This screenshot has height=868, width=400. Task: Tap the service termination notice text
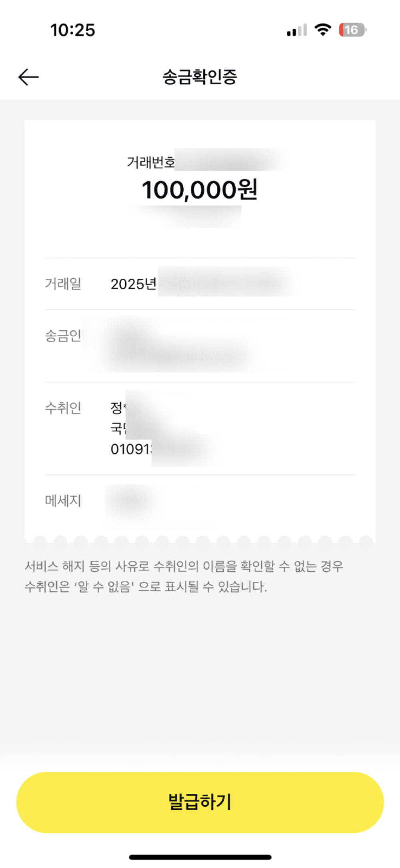(x=184, y=577)
